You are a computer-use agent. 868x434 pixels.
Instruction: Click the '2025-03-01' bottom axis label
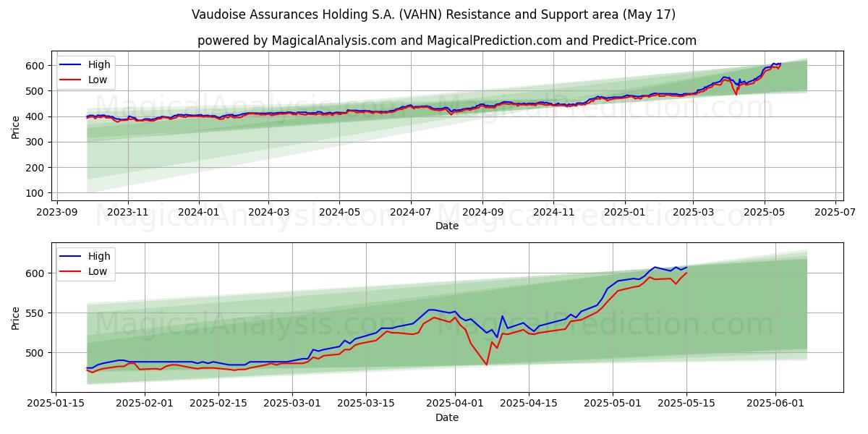[292, 404]
